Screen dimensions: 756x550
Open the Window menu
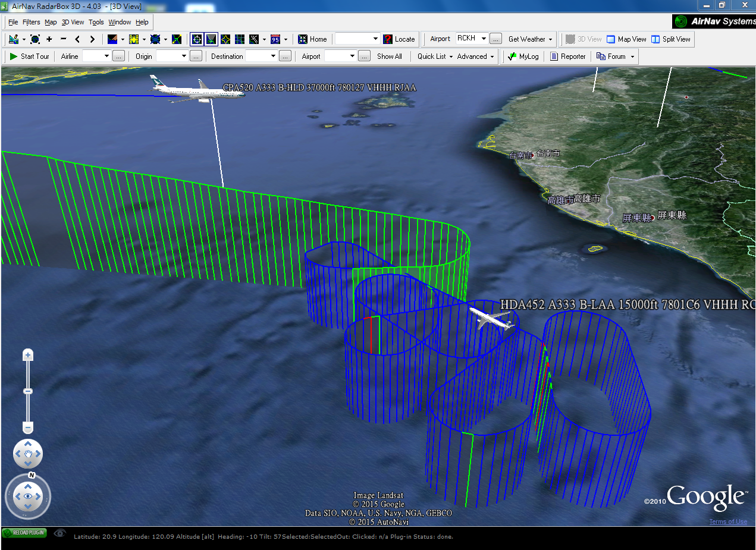[120, 22]
